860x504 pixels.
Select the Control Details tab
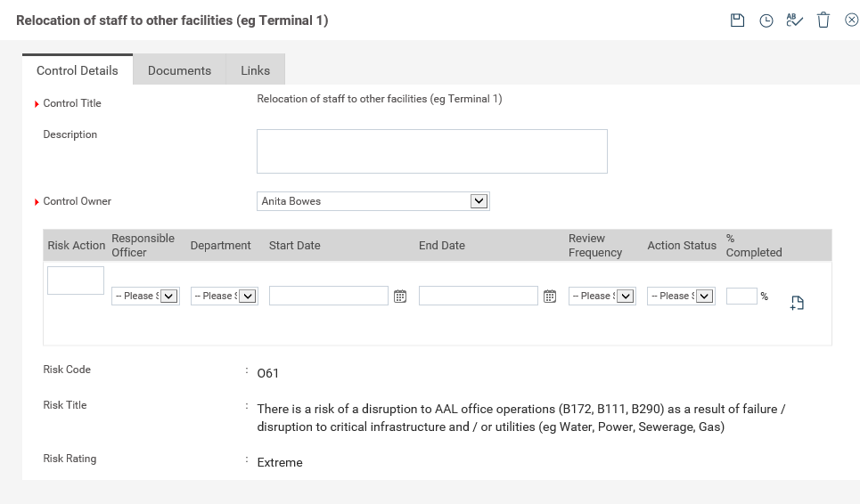(x=77, y=70)
